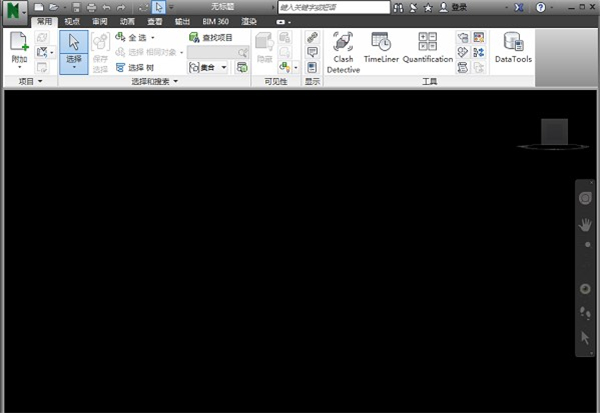This screenshot has height=413, width=600.
Task: Click the Selection Inspector icon beside 集合
Action: tap(242, 67)
